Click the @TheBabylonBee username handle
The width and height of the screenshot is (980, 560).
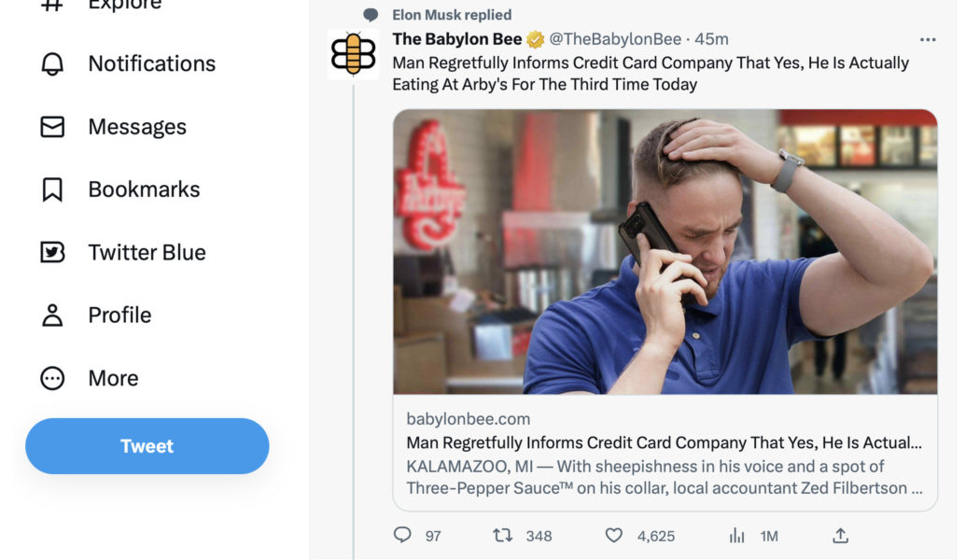point(616,39)
